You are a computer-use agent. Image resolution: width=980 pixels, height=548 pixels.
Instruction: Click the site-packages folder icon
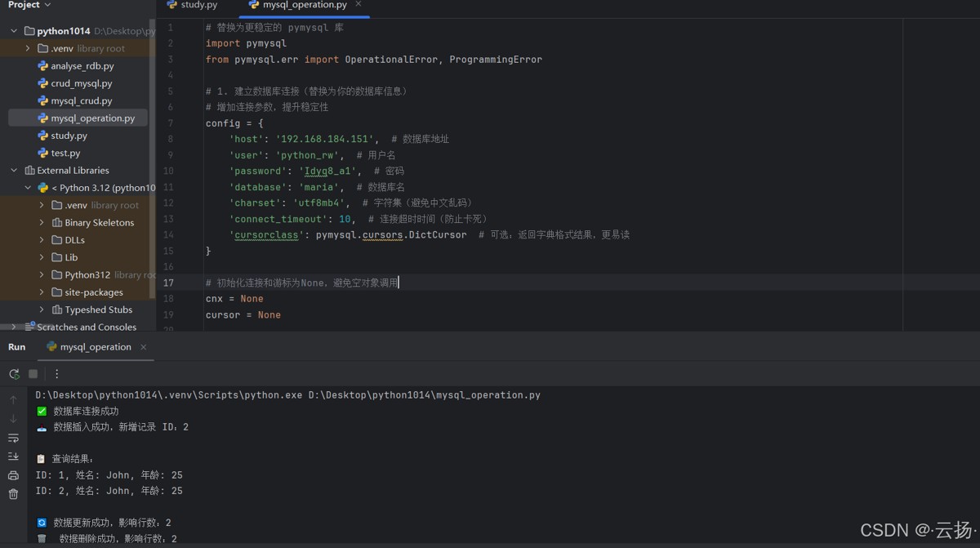click(57, 292)
